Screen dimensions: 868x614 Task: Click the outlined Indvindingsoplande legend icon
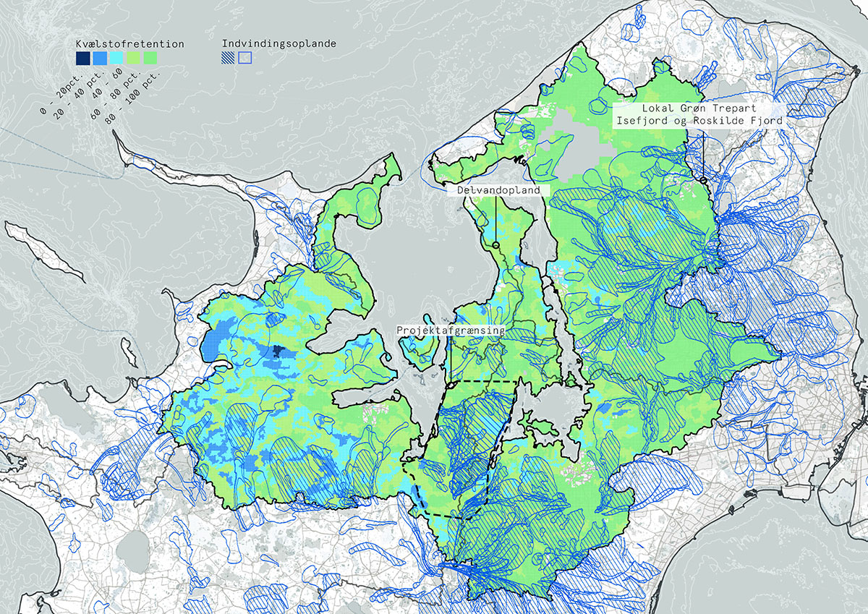[244, 58]
